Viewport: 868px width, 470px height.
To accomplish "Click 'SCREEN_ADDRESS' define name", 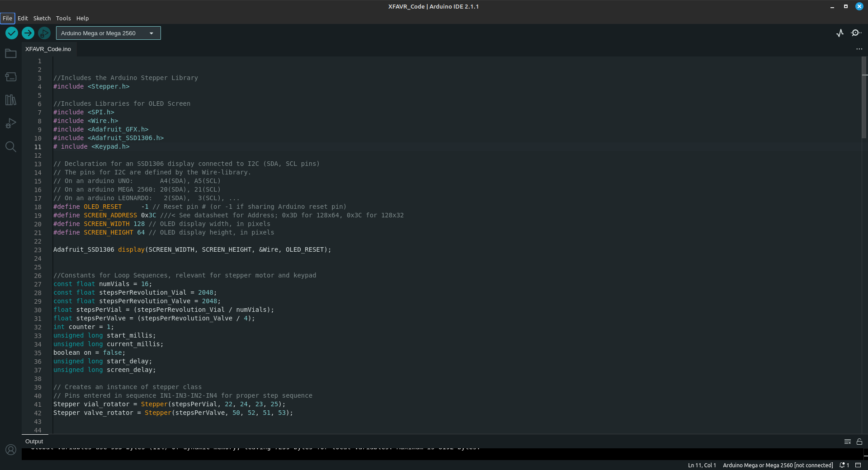I will pyautogui.click(x=110, y=215).
